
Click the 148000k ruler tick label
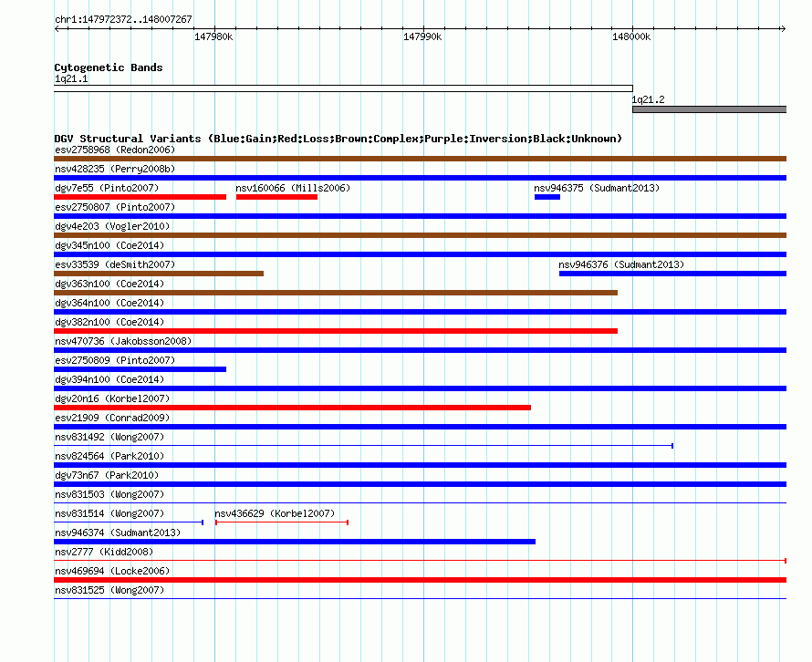coord(631,36)
